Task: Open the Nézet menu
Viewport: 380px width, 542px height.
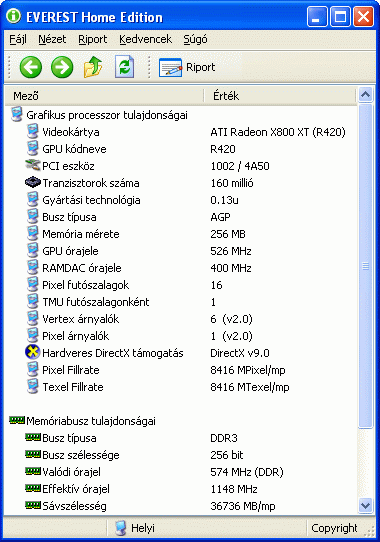Action: coord(52,39)
